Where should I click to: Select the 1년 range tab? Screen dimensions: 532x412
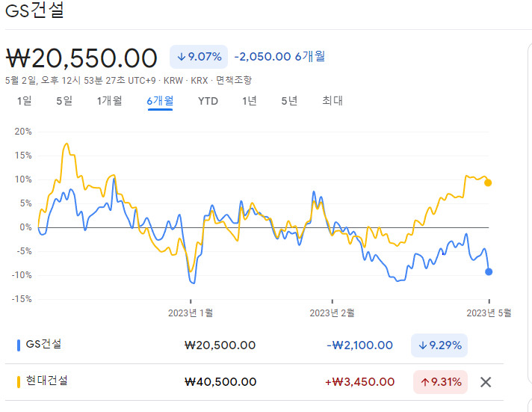pos(250,101)
